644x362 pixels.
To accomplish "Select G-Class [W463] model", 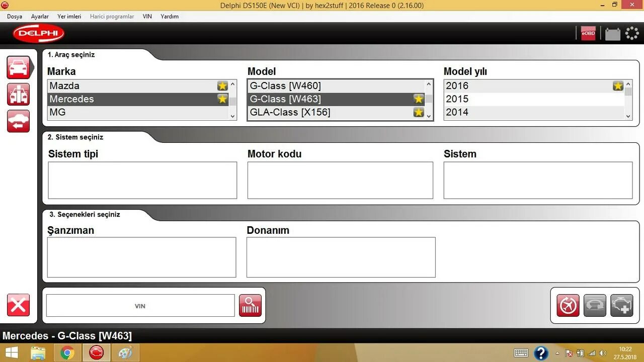I will pyautogui.click(x=336, y=99).
